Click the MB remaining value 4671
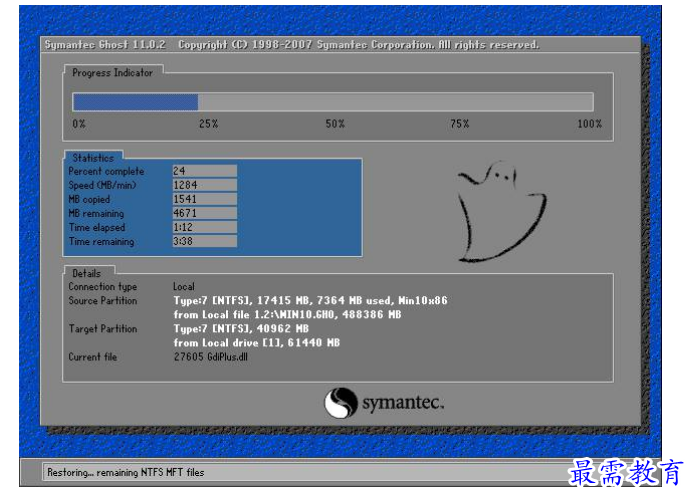Screen dimensions: 692x504 point(205,213)
